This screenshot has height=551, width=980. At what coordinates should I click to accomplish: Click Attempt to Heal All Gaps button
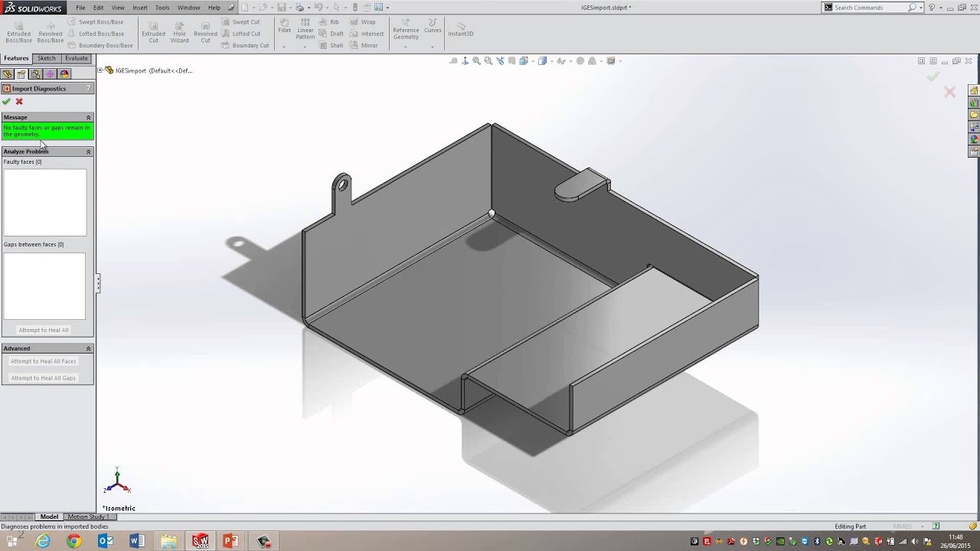(44, 378)
